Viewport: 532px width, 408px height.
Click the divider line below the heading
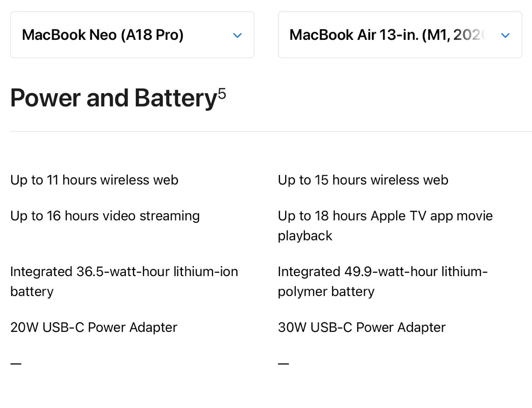pyautogui.click(x=266, y=131)
